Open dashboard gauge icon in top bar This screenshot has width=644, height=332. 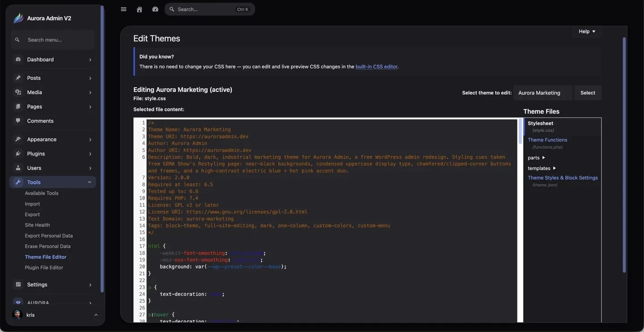pyautogui.click(x=155, y=9)
